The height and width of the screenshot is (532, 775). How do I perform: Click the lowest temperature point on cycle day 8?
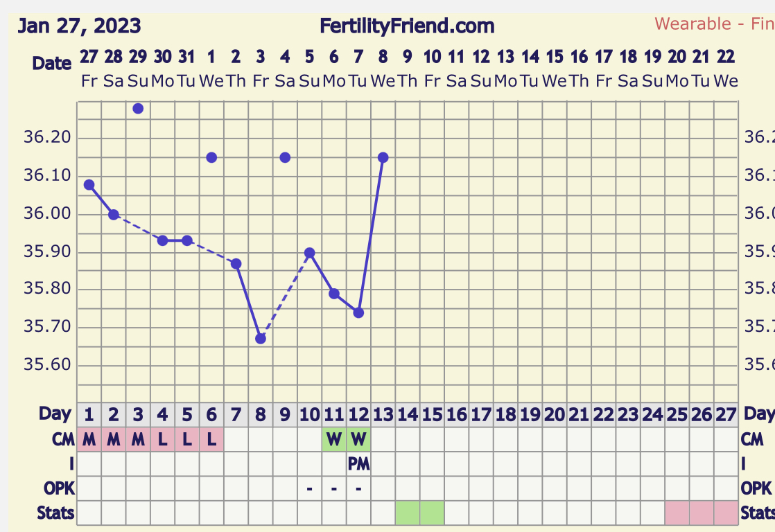click(261, 339)
